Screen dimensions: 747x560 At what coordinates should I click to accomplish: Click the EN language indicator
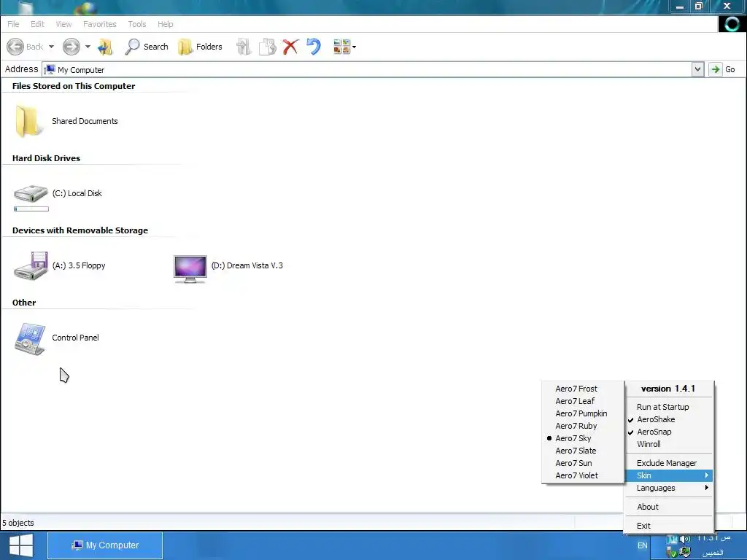[642, 545]
